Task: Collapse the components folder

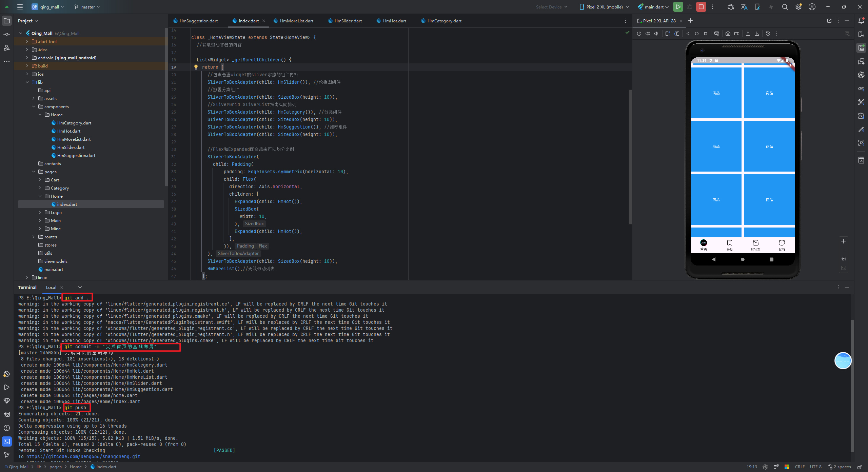Action: pyautogui.click(x=34, y=106)
